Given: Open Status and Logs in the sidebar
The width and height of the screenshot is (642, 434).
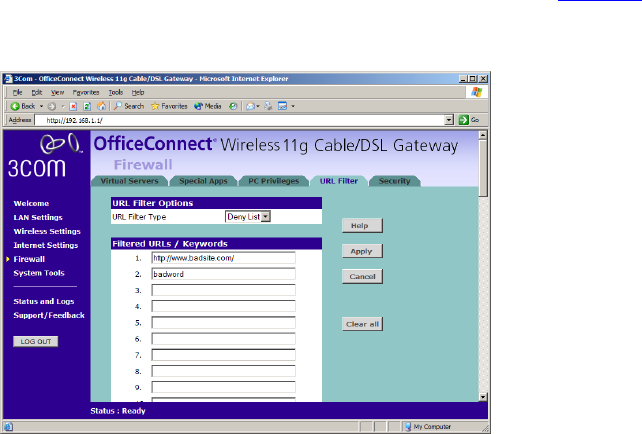Looking at the screenshot, I should (x=43, y=301).
